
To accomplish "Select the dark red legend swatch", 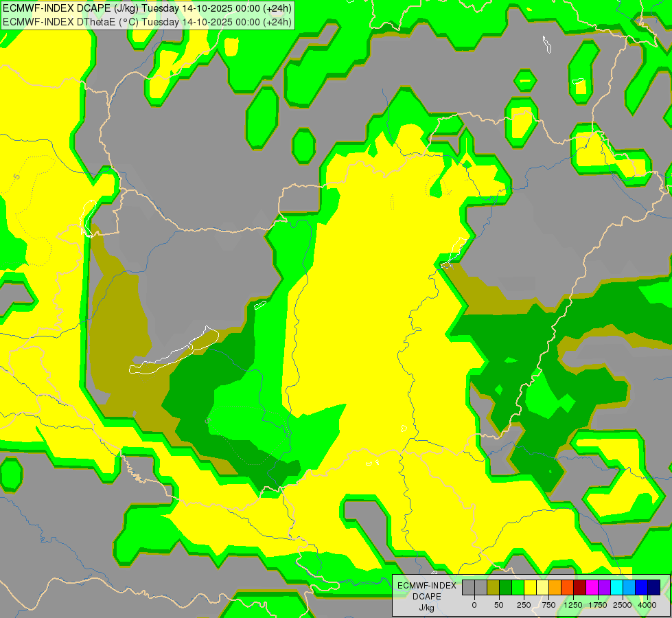I will pos(579,588).
